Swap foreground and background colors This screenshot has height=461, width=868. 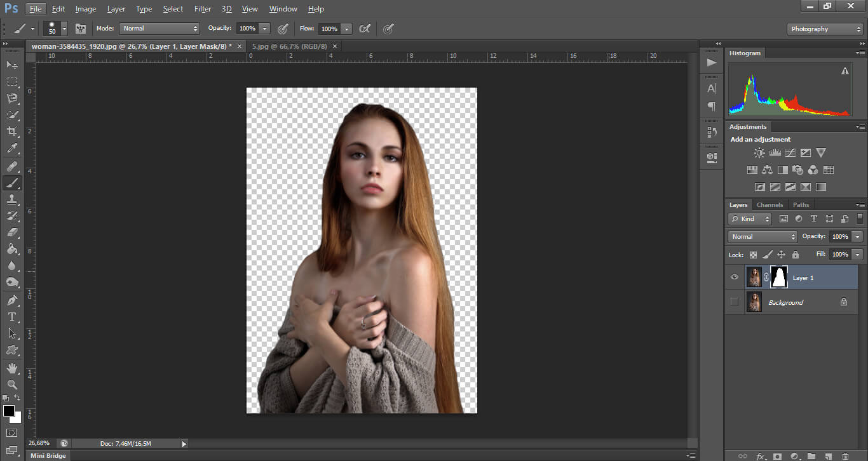(18, 398)
